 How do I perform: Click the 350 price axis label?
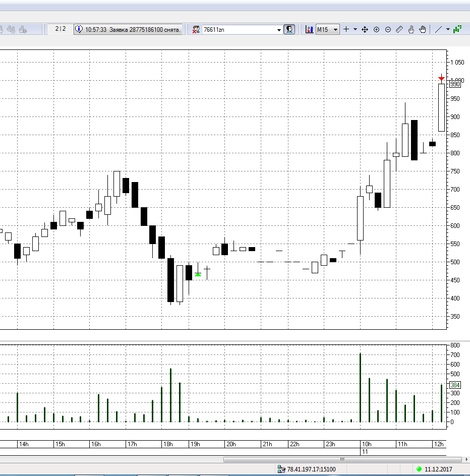pos(455,316)
